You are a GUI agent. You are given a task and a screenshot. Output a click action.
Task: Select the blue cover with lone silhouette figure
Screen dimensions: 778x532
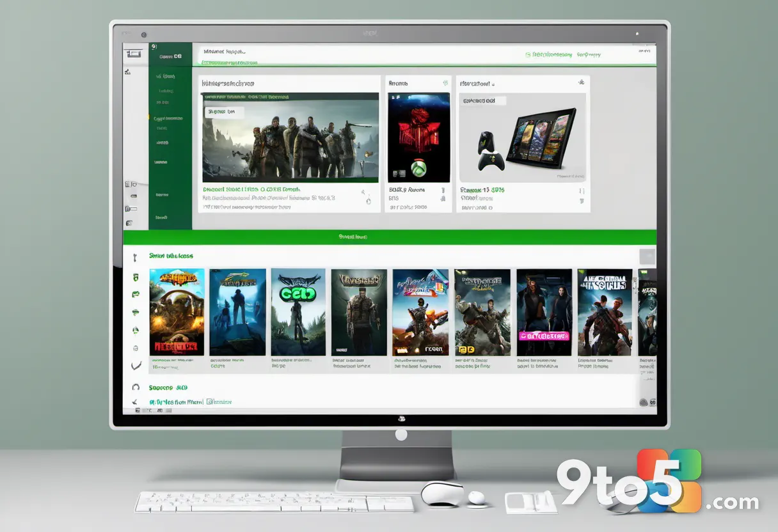[237, 312]
